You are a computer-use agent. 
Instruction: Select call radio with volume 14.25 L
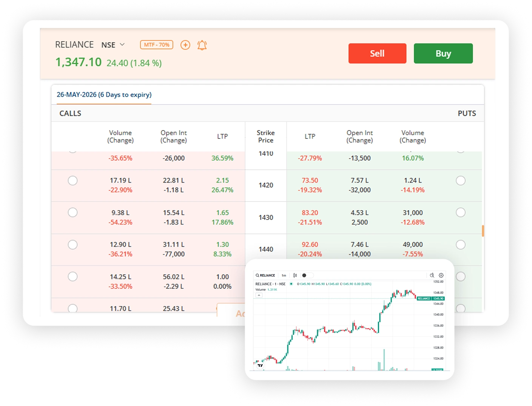[x=72, y=277]
